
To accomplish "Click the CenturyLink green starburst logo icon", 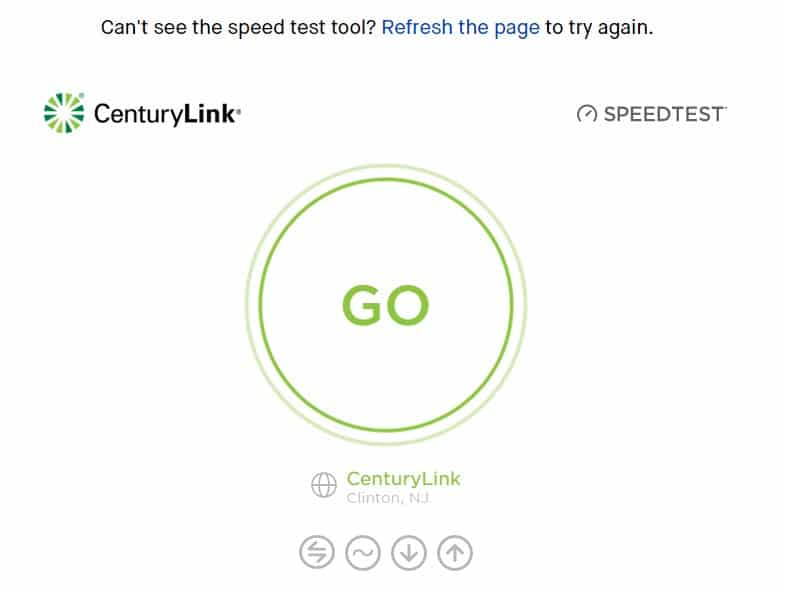I will [x=64, y=113].
